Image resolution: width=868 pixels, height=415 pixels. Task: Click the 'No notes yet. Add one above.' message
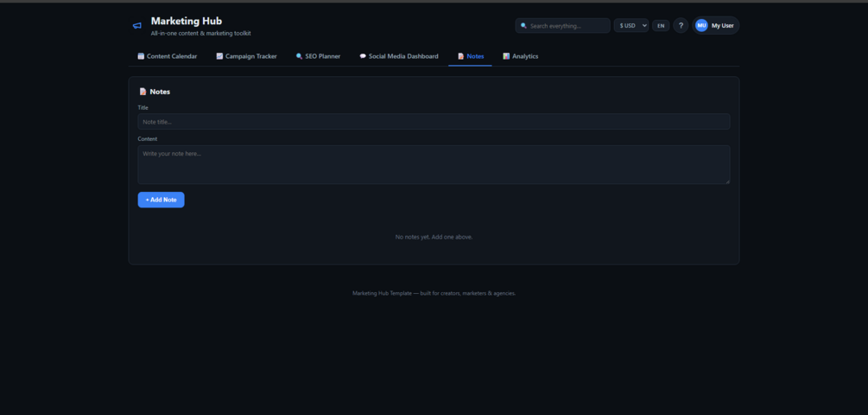[x=434, y=237]
